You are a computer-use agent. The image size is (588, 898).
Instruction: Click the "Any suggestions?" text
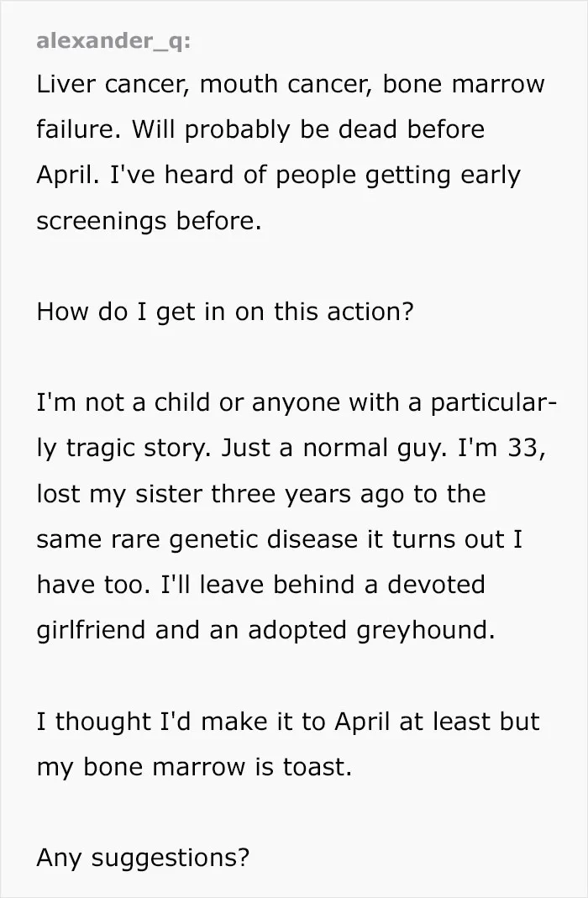pos(143,858)
